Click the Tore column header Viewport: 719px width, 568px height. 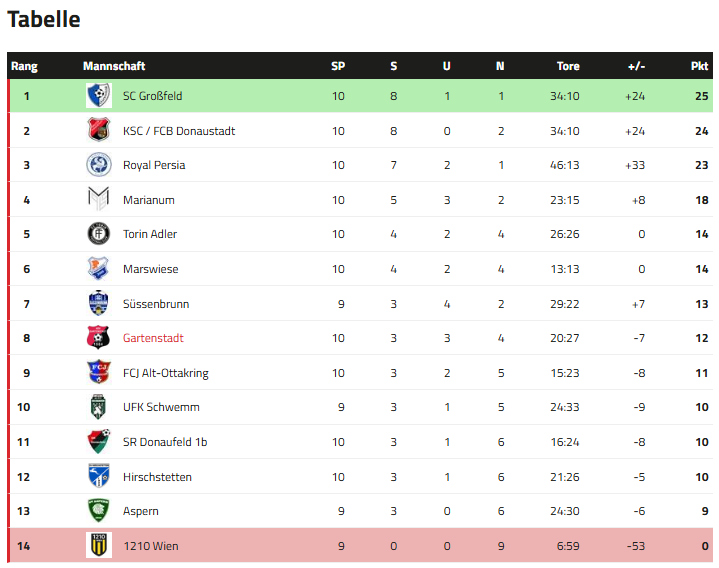point(568,66)
